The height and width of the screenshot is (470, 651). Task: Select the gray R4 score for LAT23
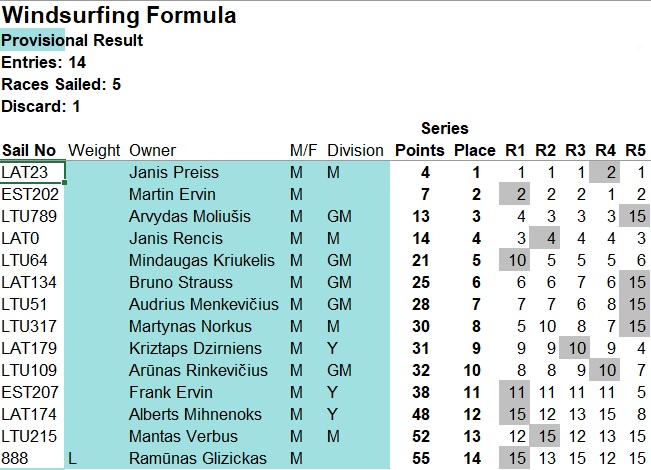604,172
